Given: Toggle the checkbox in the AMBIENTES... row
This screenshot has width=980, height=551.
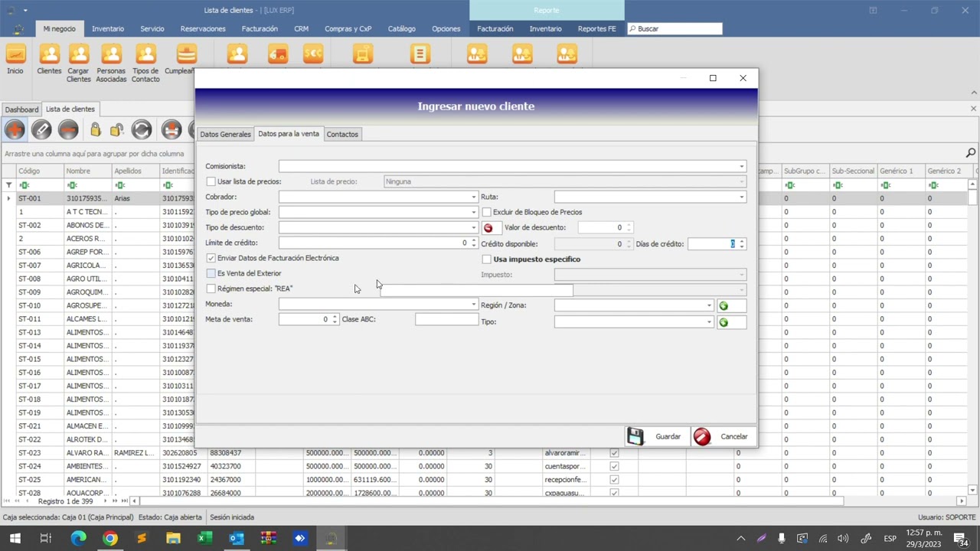Looking at the screenshot, I should coord(614,466).
